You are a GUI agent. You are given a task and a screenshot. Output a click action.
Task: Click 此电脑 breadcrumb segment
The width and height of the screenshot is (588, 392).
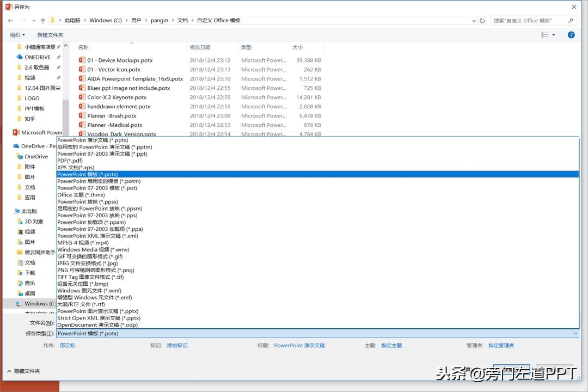pyautogui.click(x=72, y=21)
